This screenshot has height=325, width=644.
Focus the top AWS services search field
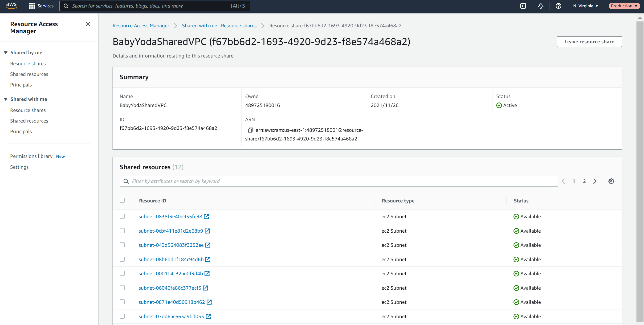[x=155, y=6]
